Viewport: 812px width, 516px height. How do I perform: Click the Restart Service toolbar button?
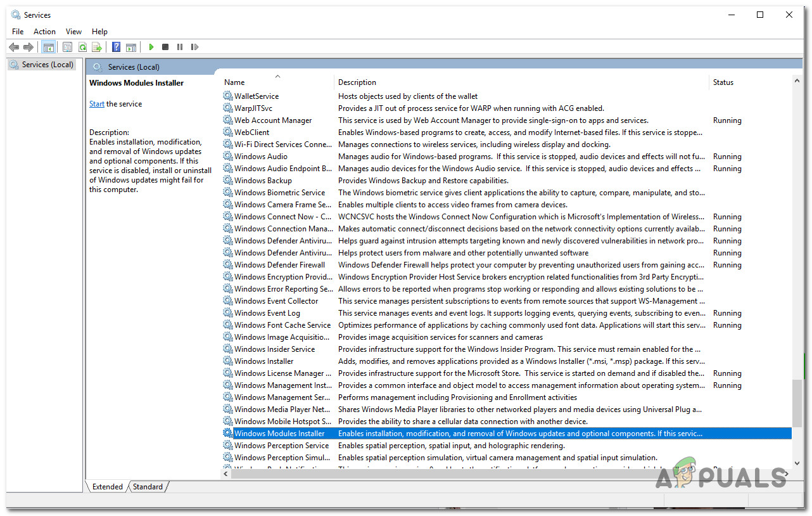coord(194,47)
